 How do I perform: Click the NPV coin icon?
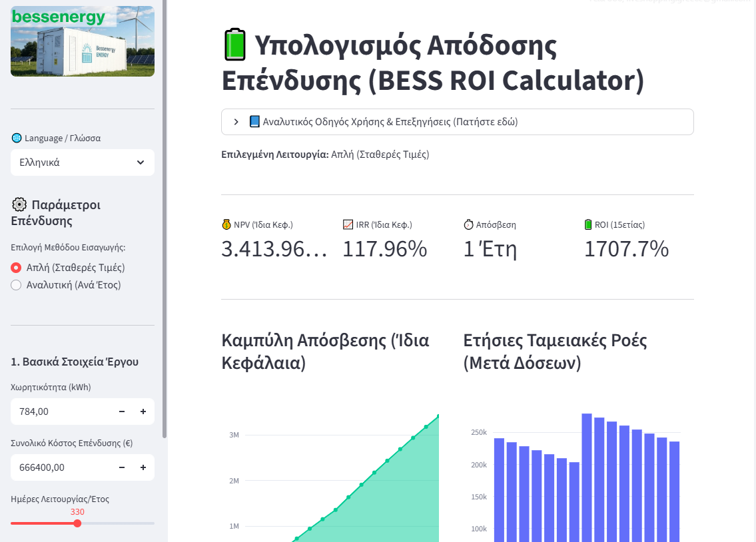coord(226,225)
